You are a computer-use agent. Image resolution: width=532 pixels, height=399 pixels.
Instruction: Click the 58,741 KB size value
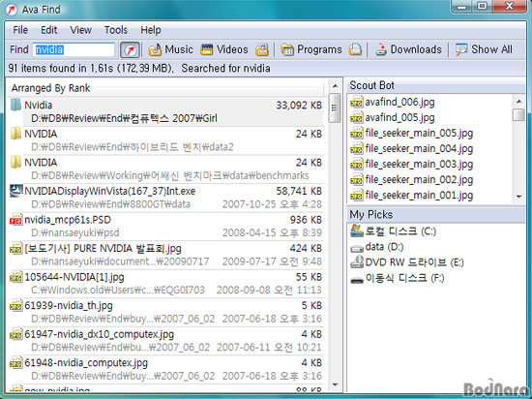coord(299,191)
